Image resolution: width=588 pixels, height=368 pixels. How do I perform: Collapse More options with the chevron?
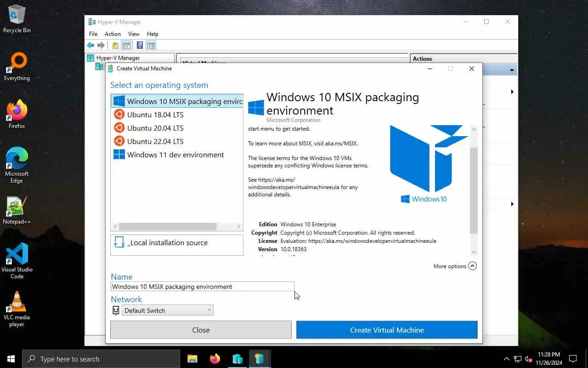pyautogui.click(x=472, y=266)
